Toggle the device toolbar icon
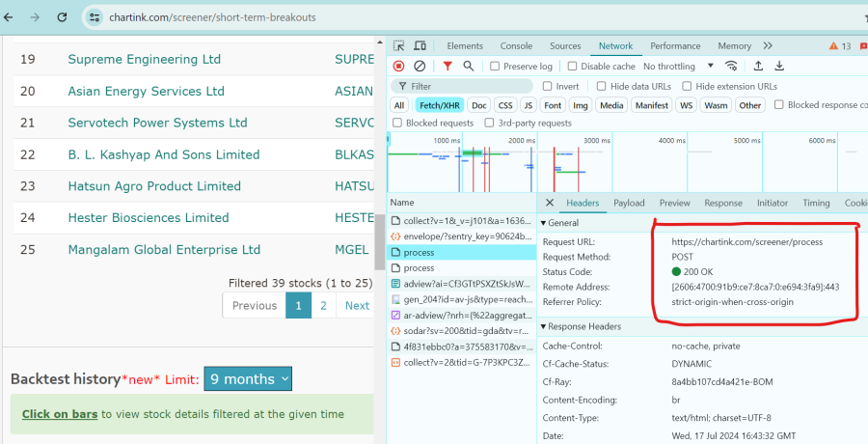868x444 pixels. 420,45
